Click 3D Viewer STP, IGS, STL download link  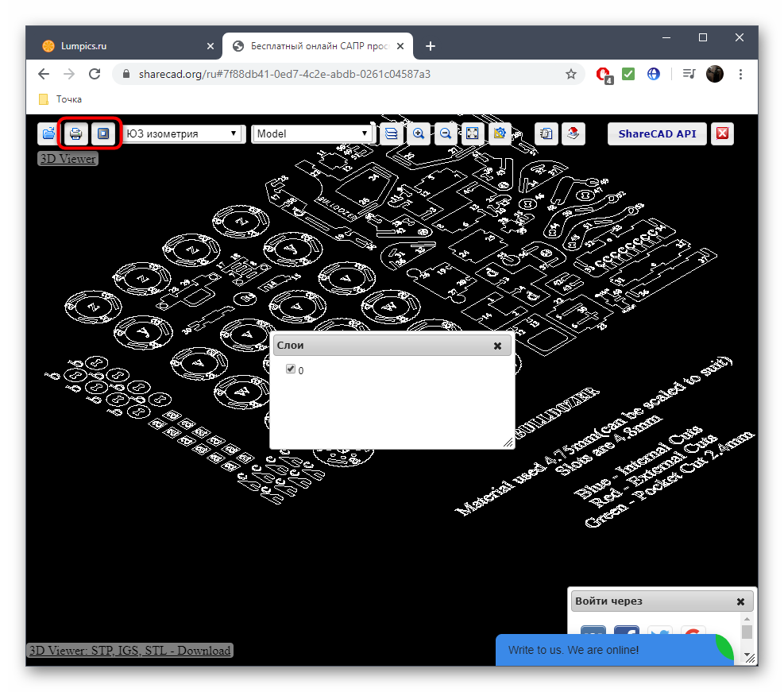pos(129,651)
